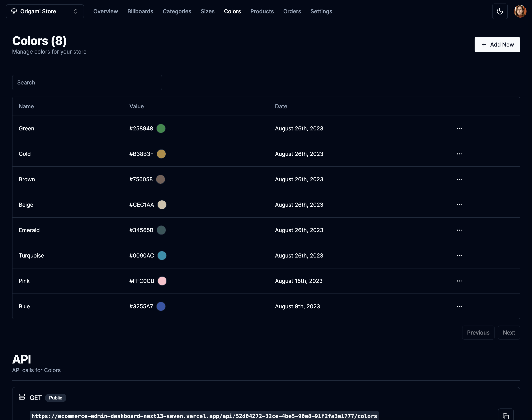Toggle the dark mode moon icon
532x420 pixels.
click(500, 11)
